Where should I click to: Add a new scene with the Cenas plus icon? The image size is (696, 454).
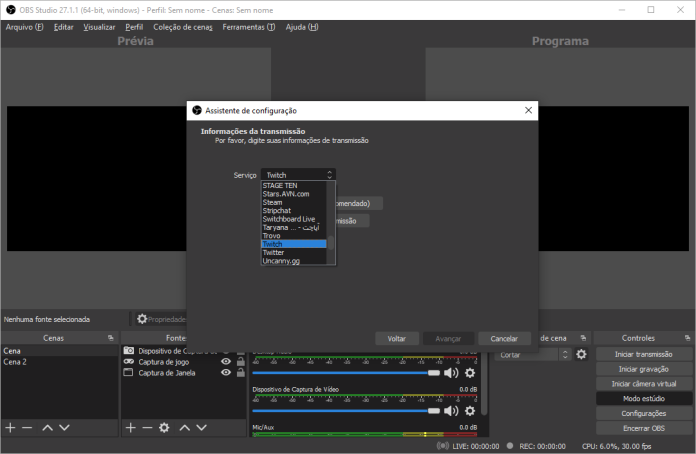tap(10, 427)
